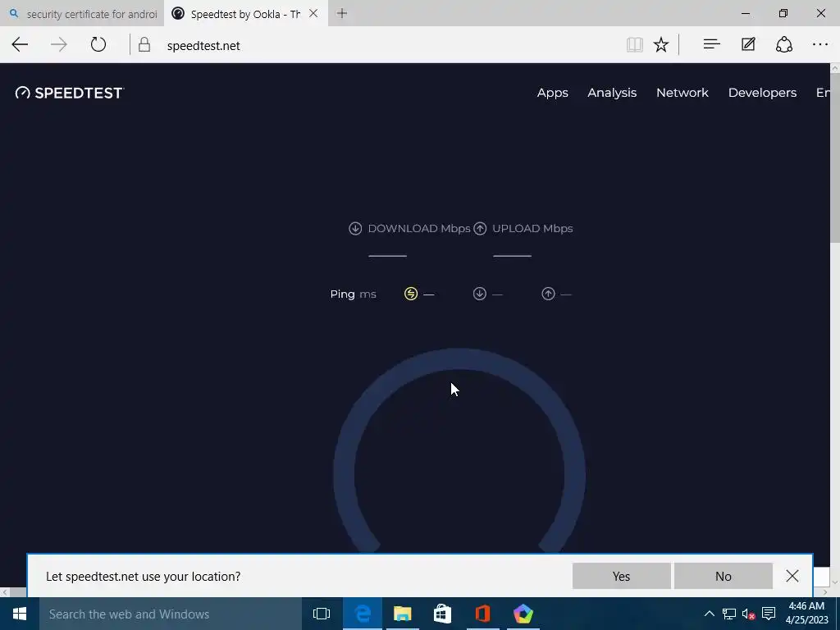Click Yes to allow location
This screenshot has width=840, height=630.
(x=622, y=576)
